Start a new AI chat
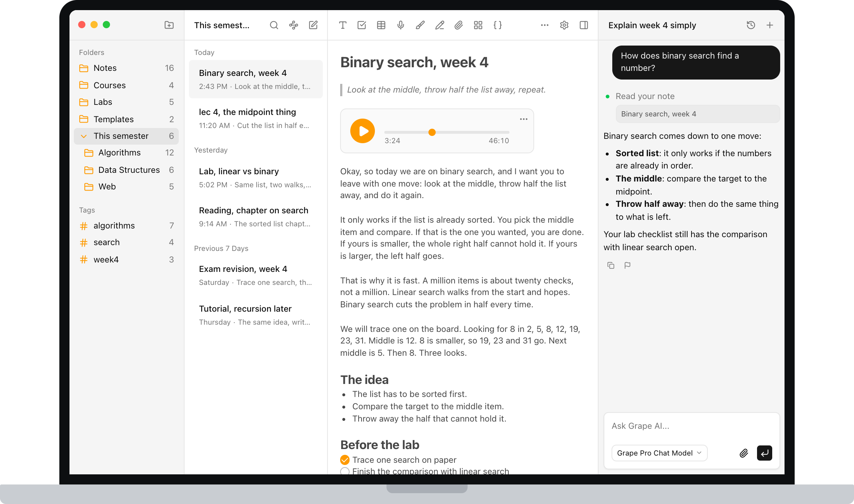 pos(770,25)
